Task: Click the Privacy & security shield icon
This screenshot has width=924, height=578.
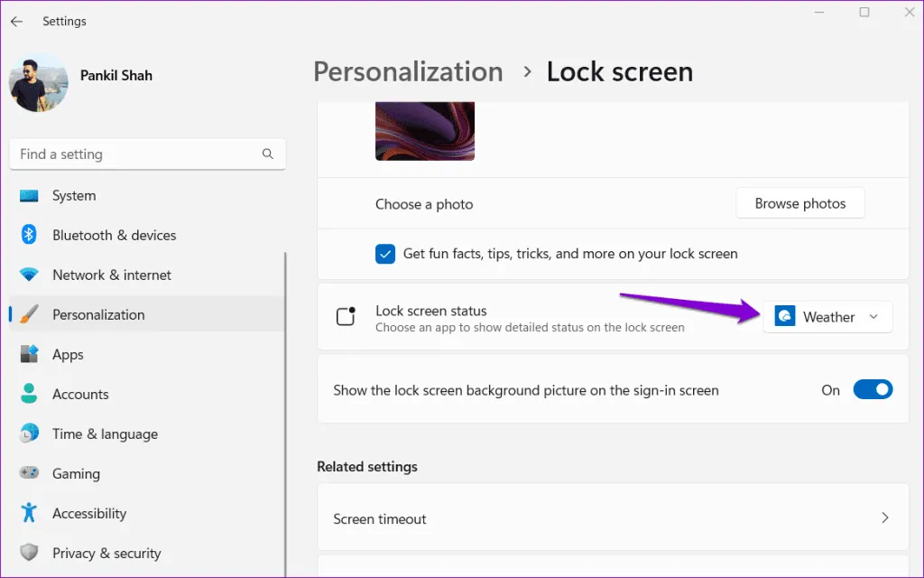Action: point(29,553)
